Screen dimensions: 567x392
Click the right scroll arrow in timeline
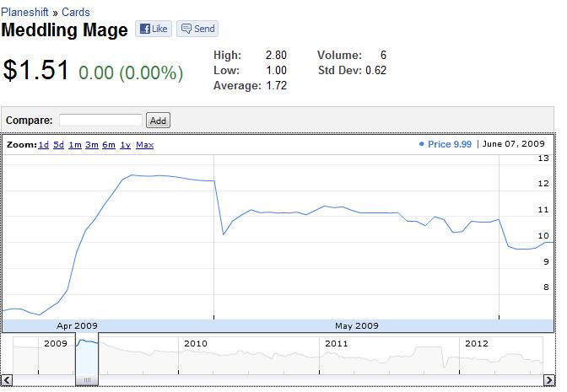pyautogui.click(x=548, y=380)
